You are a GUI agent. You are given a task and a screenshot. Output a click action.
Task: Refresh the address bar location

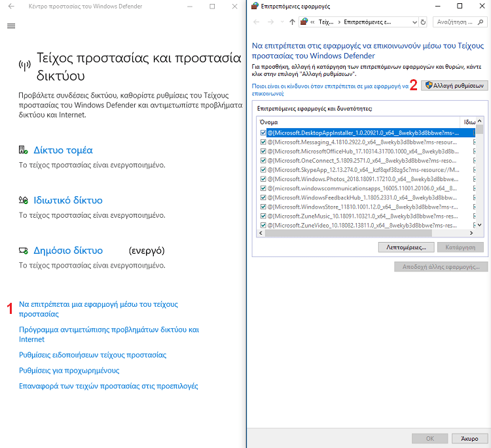(423, 22)
